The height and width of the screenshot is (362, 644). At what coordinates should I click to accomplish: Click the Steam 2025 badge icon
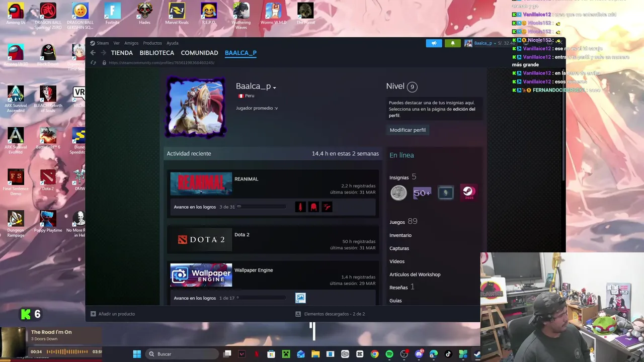click(468, 193)
